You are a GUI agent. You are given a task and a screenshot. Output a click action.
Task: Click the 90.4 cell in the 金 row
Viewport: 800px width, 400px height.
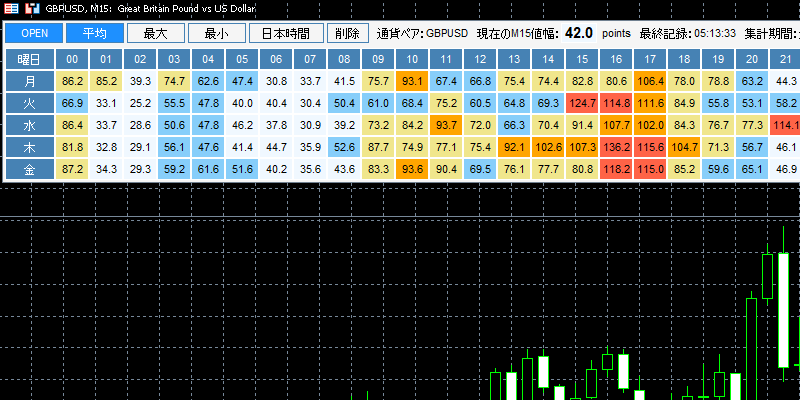point(446,169)
